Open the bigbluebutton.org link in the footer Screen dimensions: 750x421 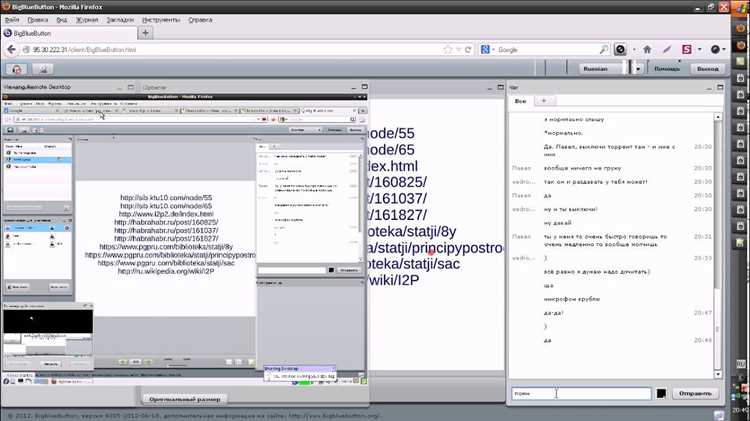(x=334, y=416)
